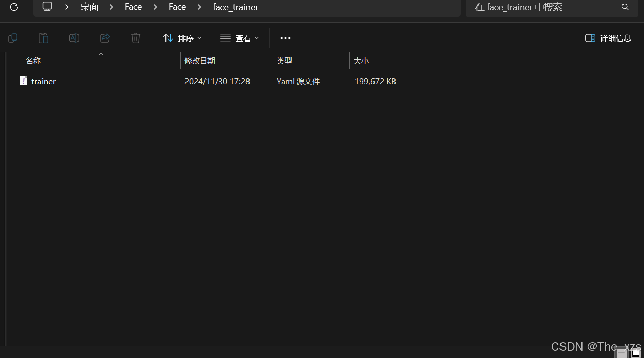Sort by 修改日期 column header
644x358 pixels.
[227, 61]
